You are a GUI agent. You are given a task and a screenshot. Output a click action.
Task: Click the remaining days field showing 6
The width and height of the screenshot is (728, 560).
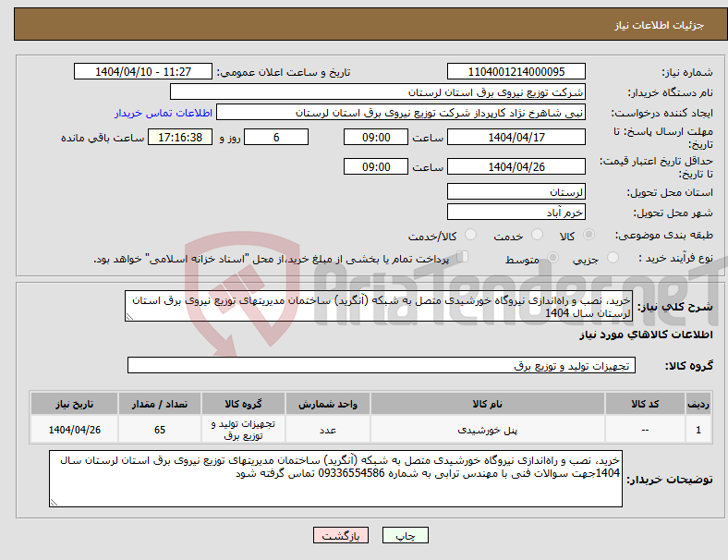click(276, 137)
